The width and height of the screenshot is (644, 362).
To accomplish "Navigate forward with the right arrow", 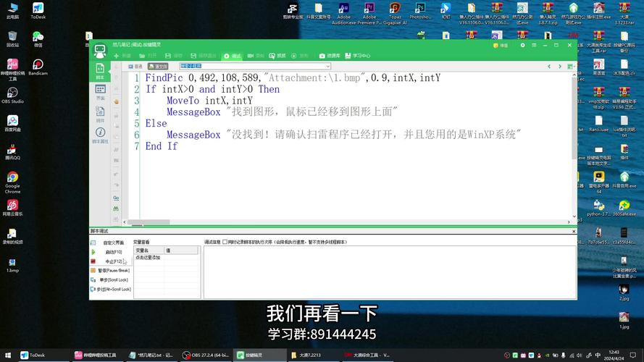I will click(559, 66).
